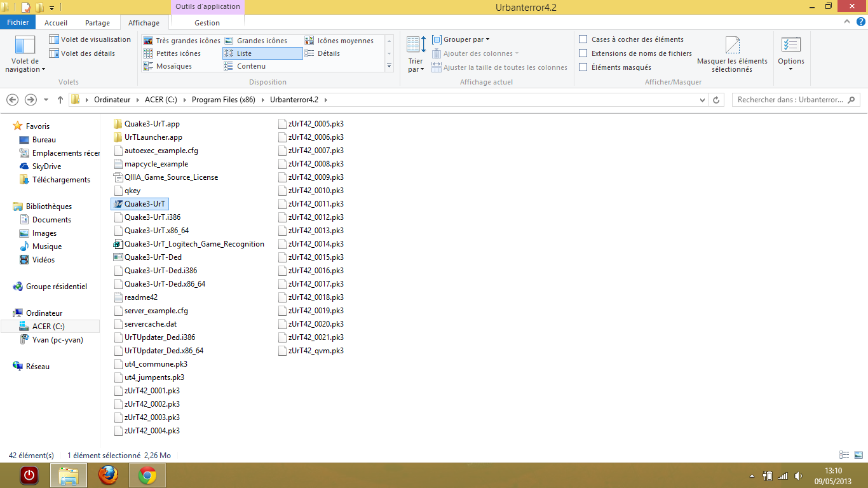The width and height of the screenshot is (868, 488).
Task: Refresh the current folder
Action: coord(716,100)
